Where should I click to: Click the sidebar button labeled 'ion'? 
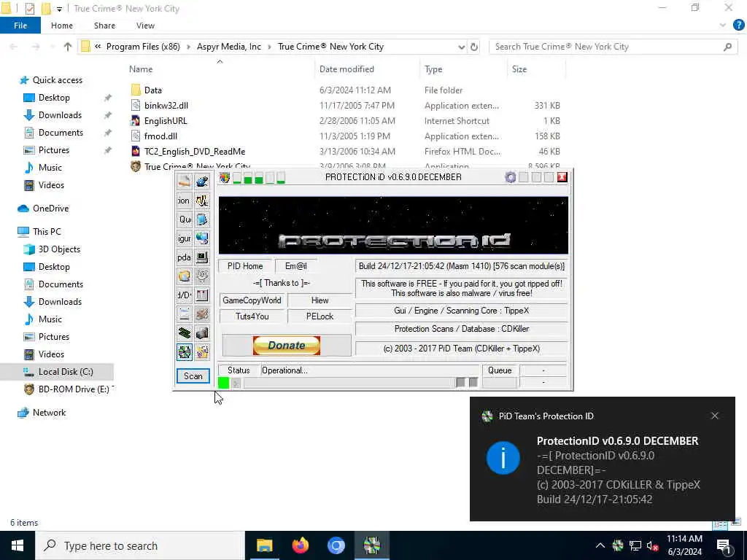click(x=185, y=201)
